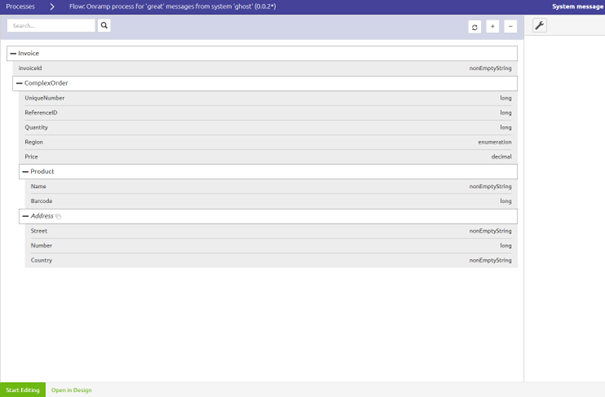Click the flow title in the header
The width and height of the screenshot is (605, 397).
point(172,7)
